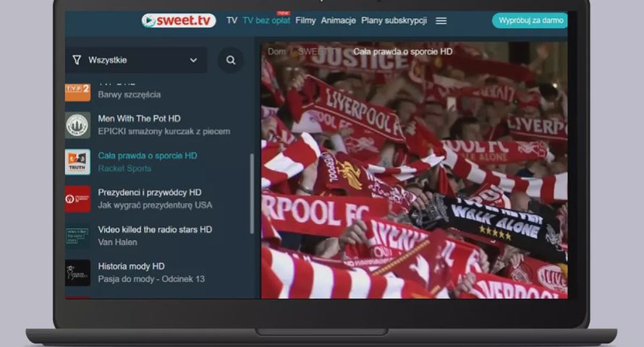Click Prezydenci i przywódcy channel logo
Screen dimensions: 644x347
(x=77, y=199)
